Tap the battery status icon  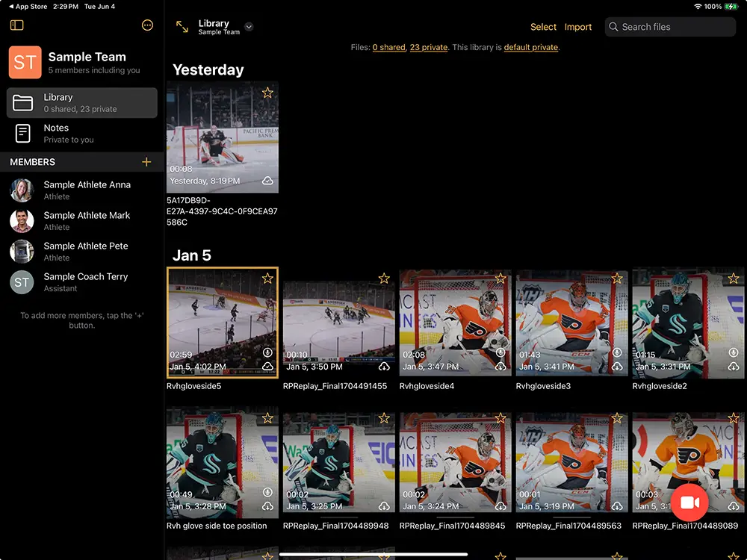click(x=731, y=7)
